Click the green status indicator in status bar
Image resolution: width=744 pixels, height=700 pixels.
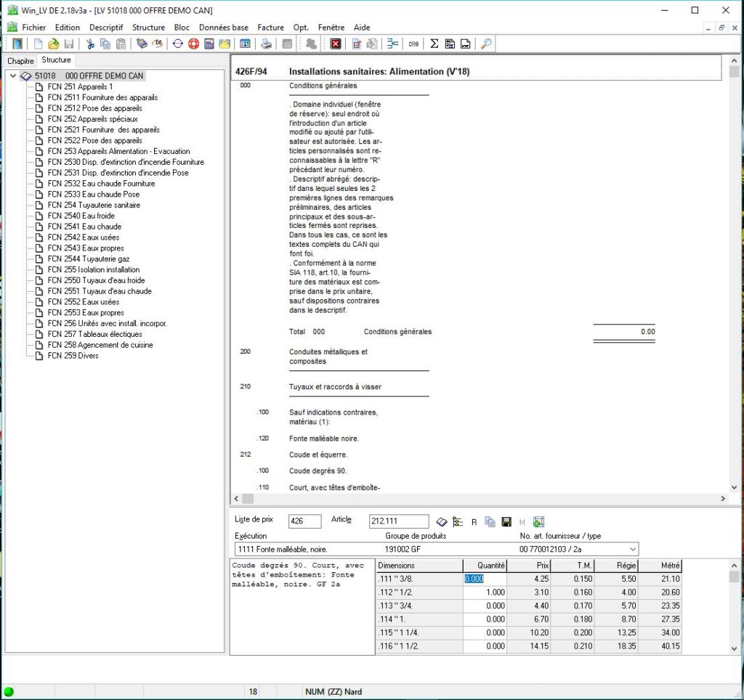click(x=9, y=691)
